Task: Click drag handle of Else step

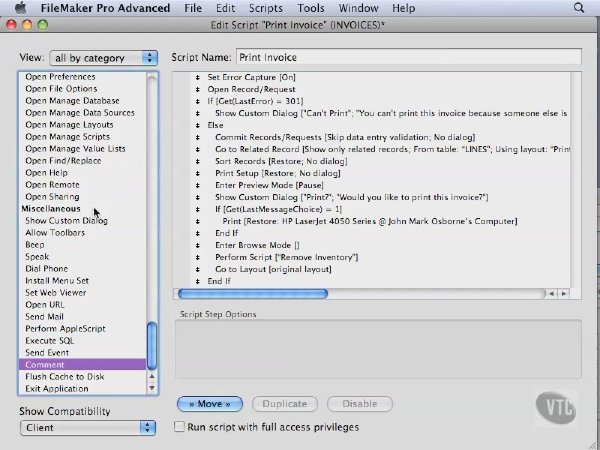Action: coord(197,125)
